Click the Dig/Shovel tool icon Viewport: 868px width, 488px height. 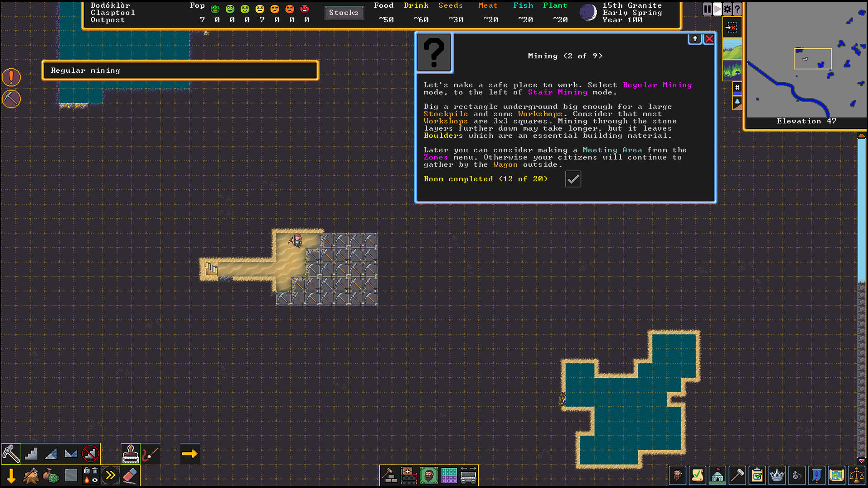pos(11,454)
